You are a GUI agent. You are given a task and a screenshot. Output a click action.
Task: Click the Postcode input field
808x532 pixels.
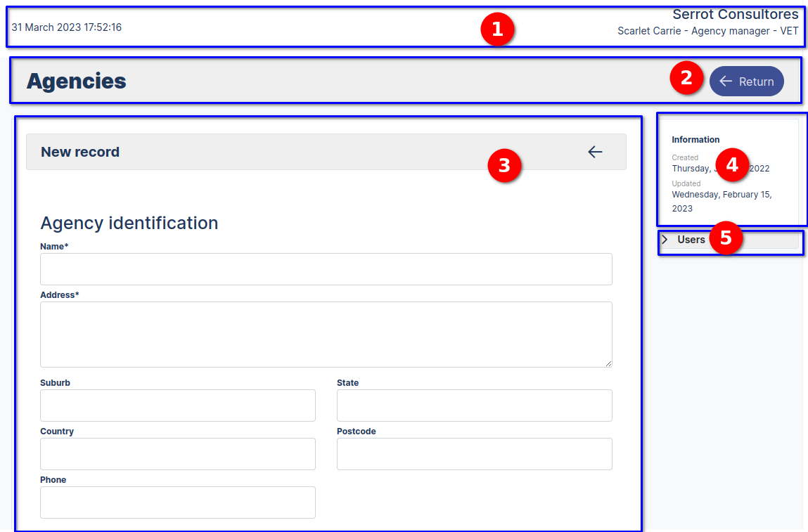[x=474, y=454]
